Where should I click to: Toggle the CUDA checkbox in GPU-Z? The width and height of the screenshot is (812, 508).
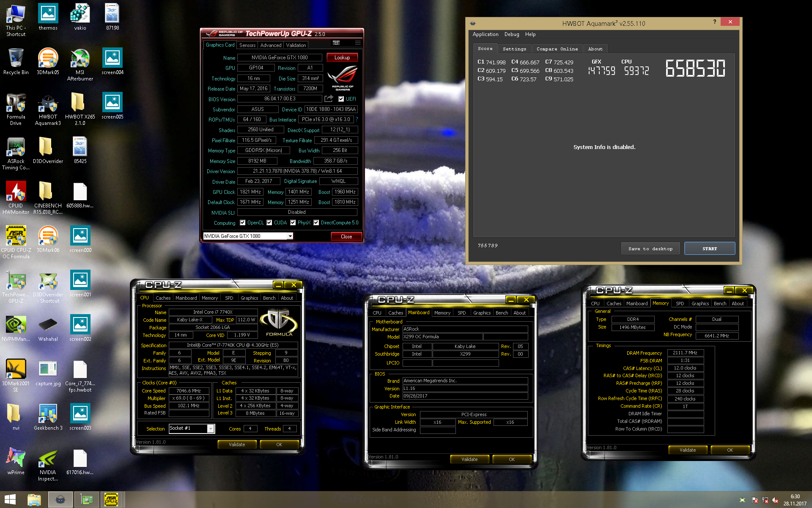click(x=269, y=223)
